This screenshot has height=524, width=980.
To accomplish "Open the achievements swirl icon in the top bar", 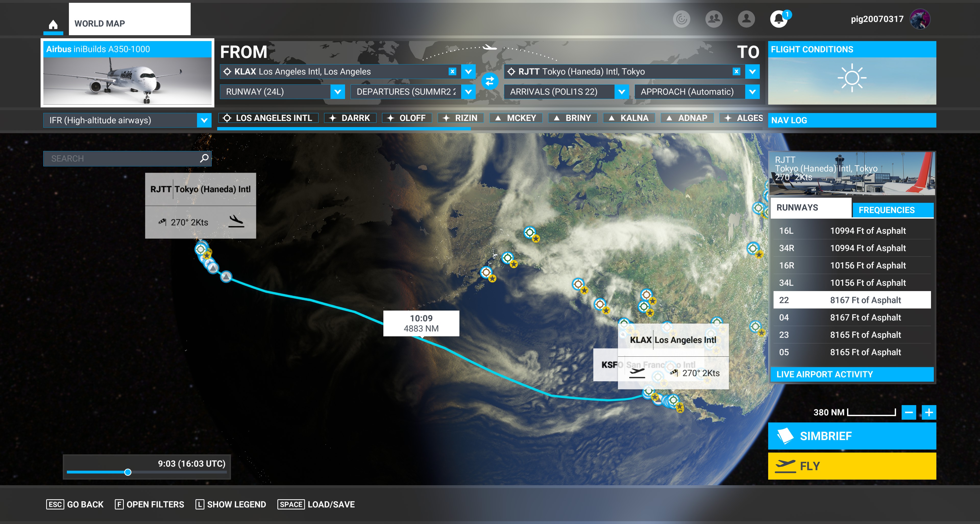I will tap(681, 19).
